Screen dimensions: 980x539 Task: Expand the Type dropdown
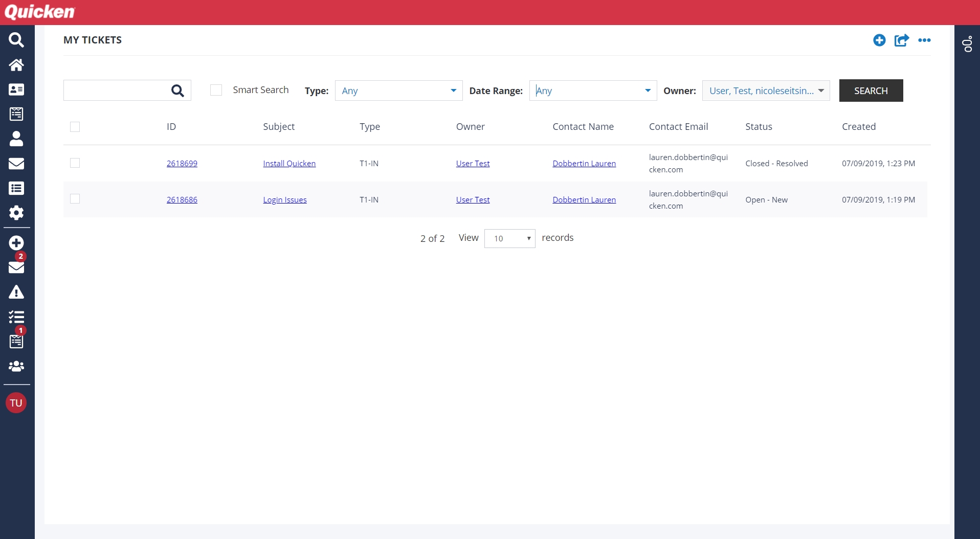(x=398, y=91)
